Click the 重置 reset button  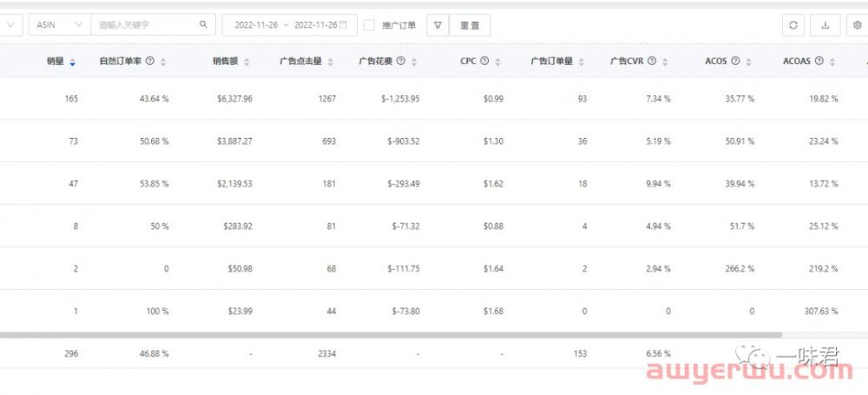[x=470, y=25]
